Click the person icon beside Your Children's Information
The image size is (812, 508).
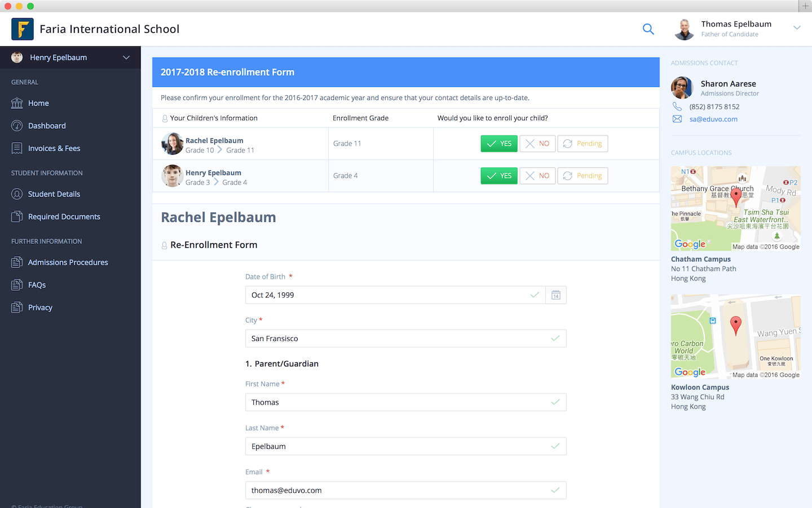coord(165,119)
